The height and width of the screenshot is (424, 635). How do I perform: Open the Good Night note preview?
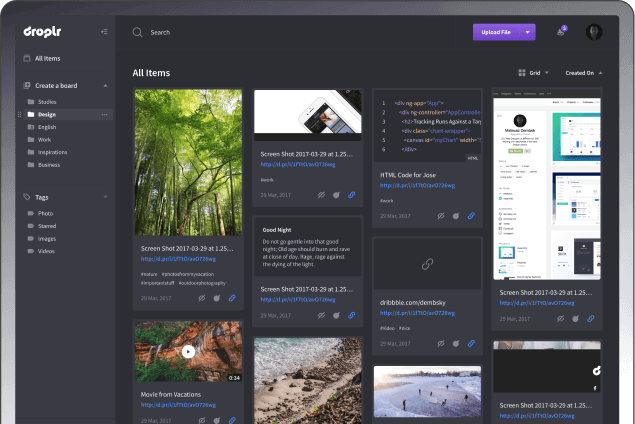(x=308, y=247)
